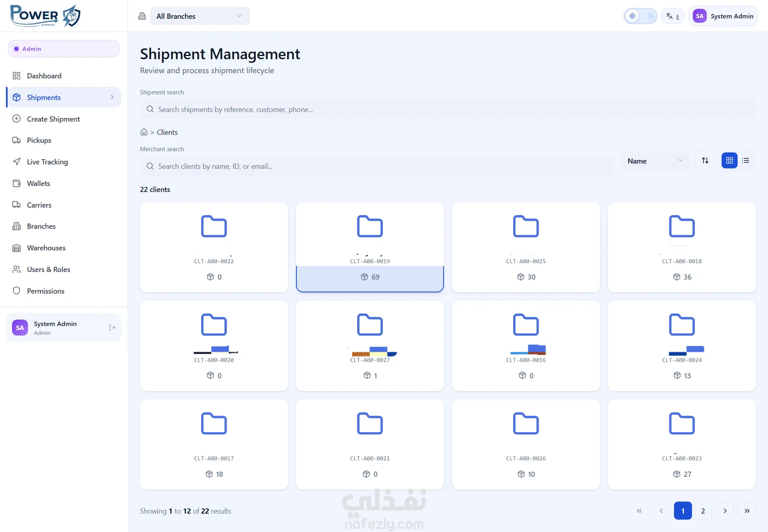The image size is (768, 532).
Task: Click the Branches building icon
Action: [16, 226]
